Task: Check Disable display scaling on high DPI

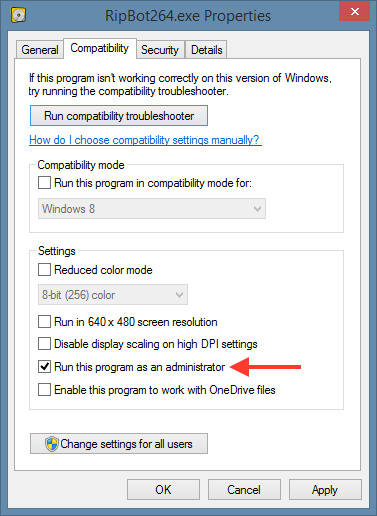Action: pos(44,344)
